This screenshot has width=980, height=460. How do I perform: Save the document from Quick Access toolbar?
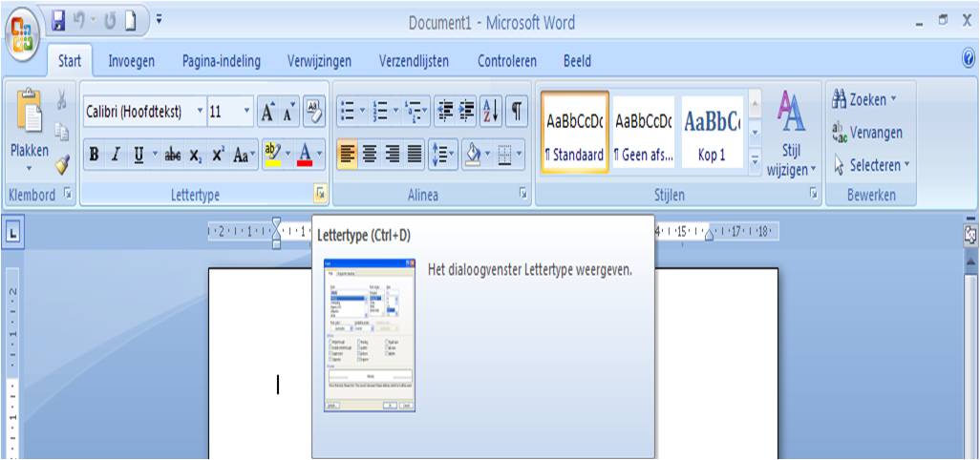coord(59,23)
